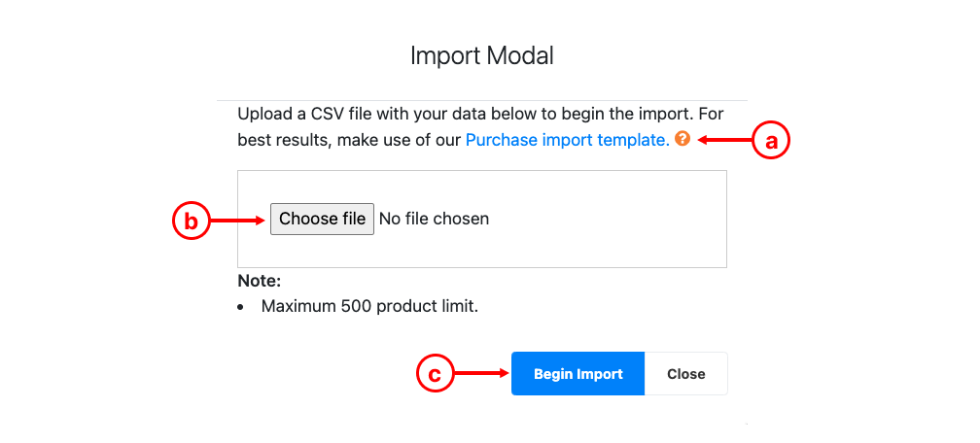The height and width of the screenshot is (443, 980).
Task: Click the divider line under modal title
Action: [482, 100]
